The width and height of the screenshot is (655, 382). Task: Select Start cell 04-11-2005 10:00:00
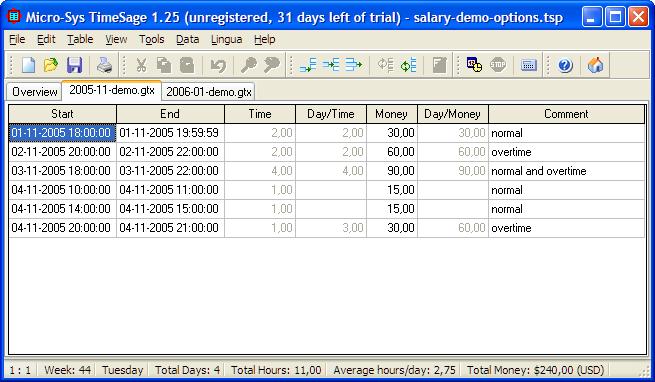point(62,190)
